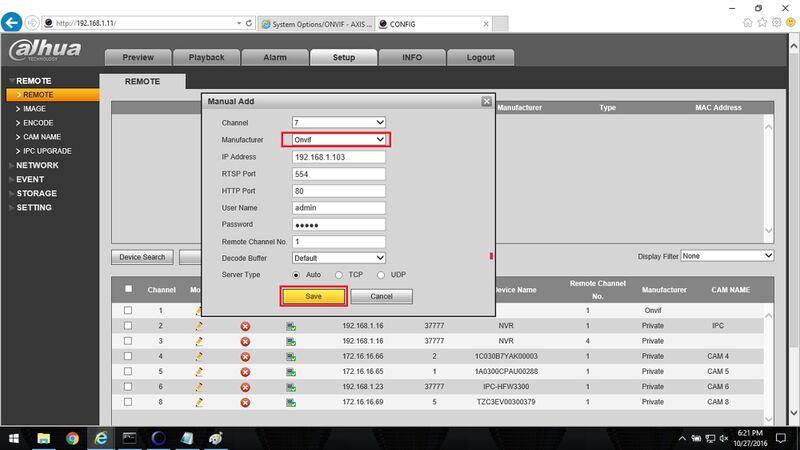Click pencil edit icon for channel 3
Image resolution: width=800 pixels, height=450 pixels.
(199, 341)
